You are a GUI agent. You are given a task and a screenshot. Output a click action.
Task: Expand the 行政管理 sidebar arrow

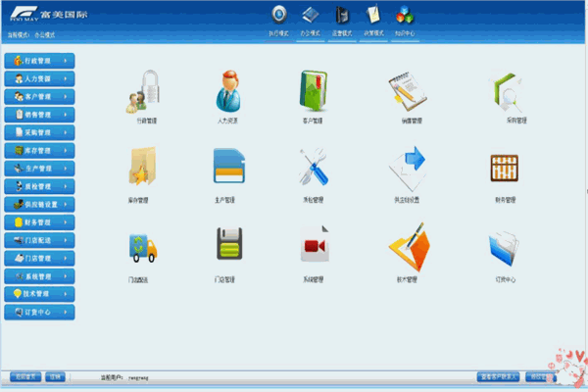click(x=66, y=61)
